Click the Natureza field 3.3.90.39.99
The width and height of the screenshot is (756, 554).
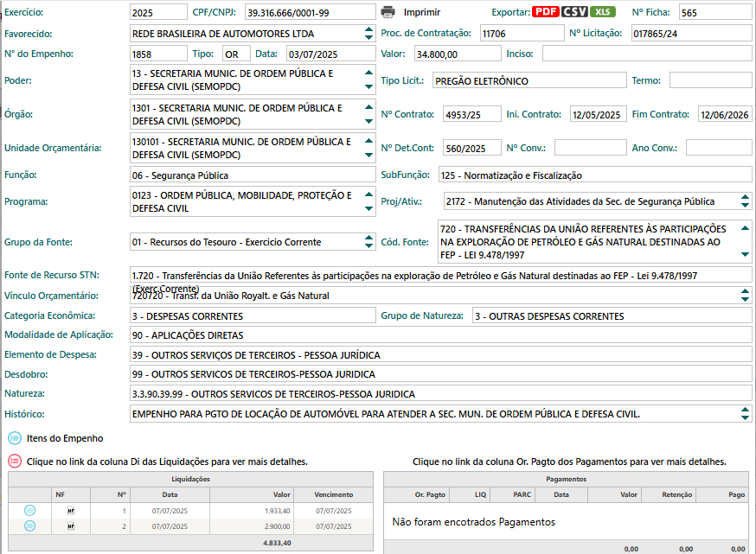click(x=441, y=394)
